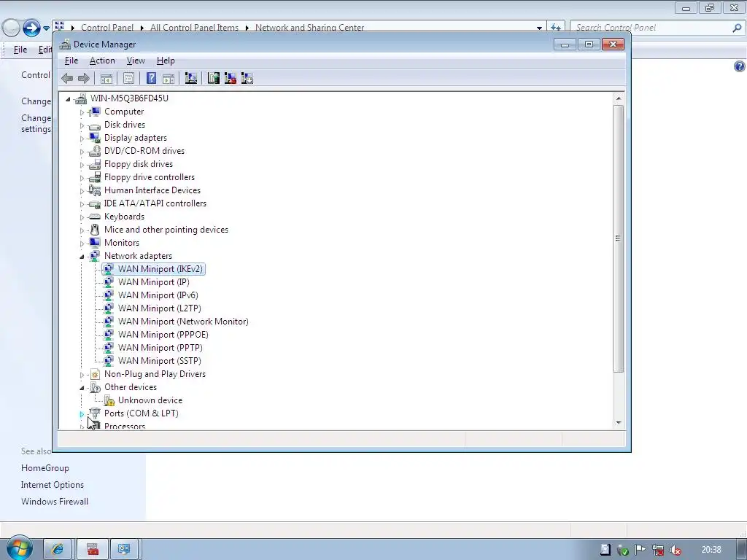Open HomeGroup link in Control Panel sidebar
Screen dimensions: 747x560
(x=44, y=468)
